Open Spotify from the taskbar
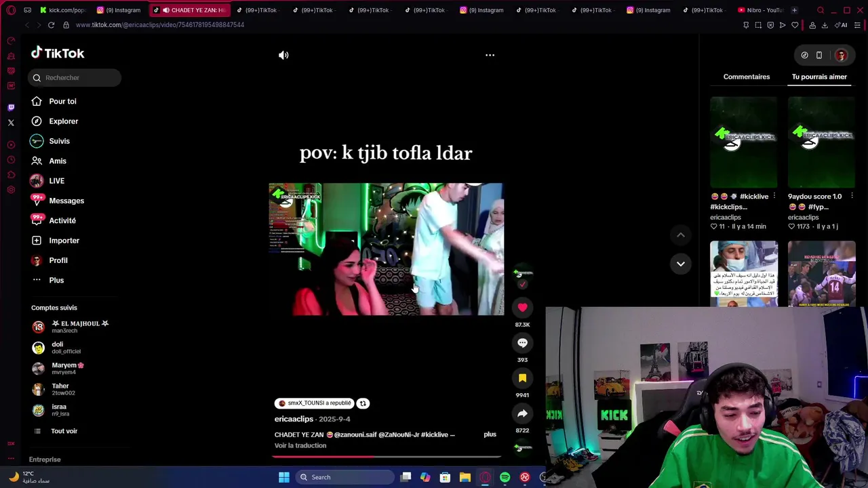This screenshot has height=488, width=868. [x=505, y=477]
